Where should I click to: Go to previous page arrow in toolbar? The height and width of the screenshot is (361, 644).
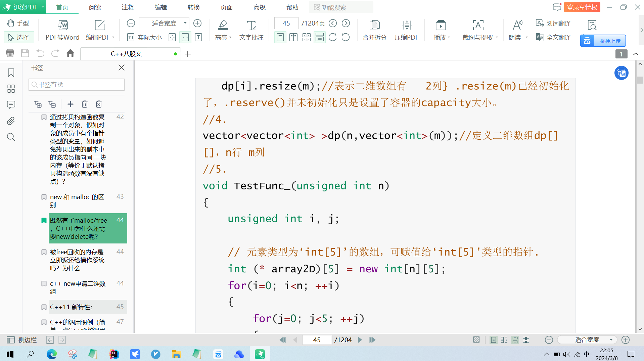click(333, 23)
